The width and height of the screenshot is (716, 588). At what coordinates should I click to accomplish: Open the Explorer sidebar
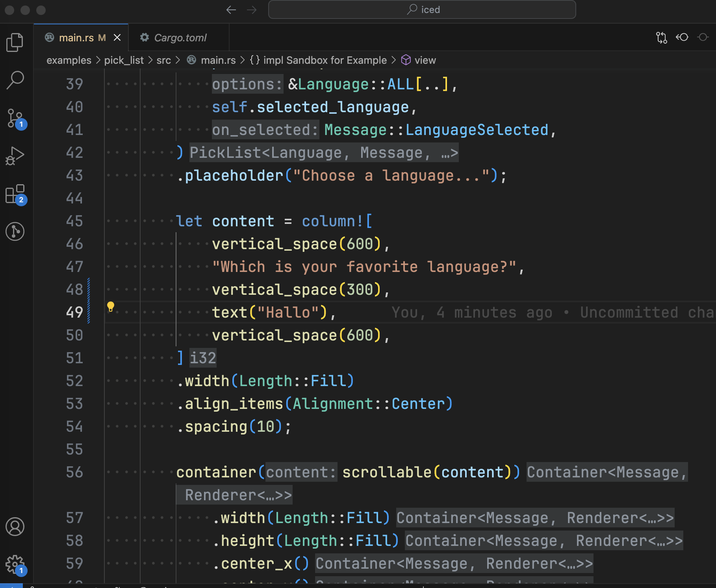pyautogui.click(x=15, y=42)
